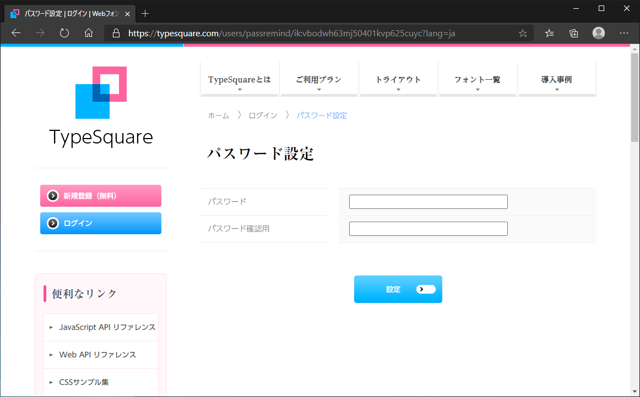This screenshot has width=640, height=397.
Task: Click the address bar URL
Action: pyautogui.click(x=291, y=33)
